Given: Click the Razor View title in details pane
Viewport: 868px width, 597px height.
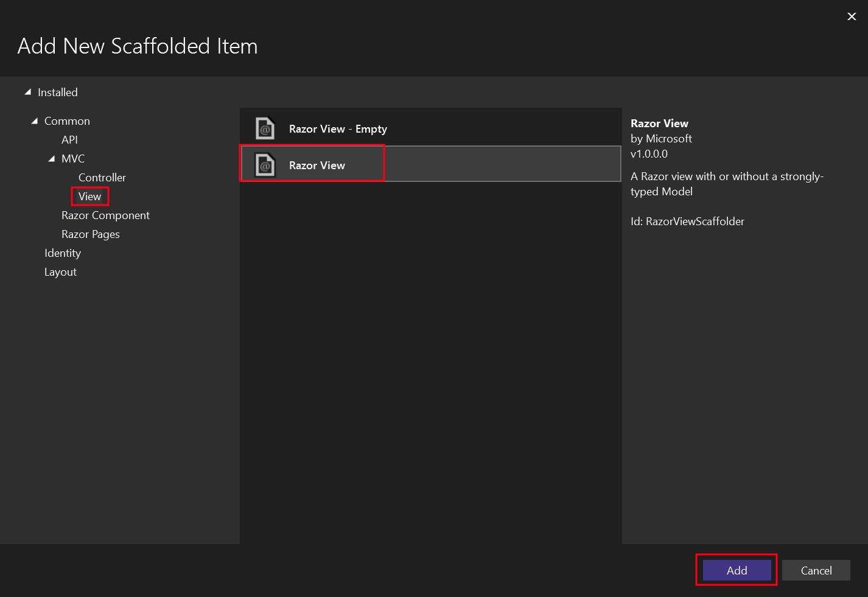Looking at the screenshot, I should [x=659, y=123].
